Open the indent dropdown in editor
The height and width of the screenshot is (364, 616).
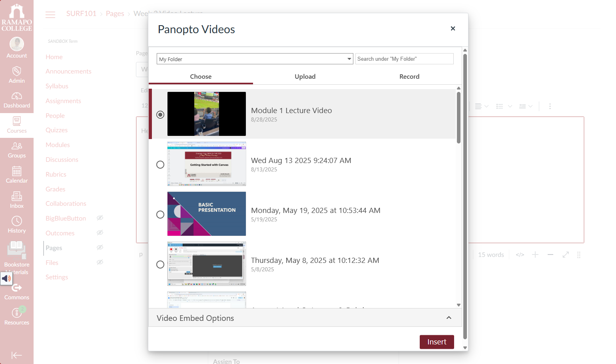pyautogui.click(x=526, y=106)
